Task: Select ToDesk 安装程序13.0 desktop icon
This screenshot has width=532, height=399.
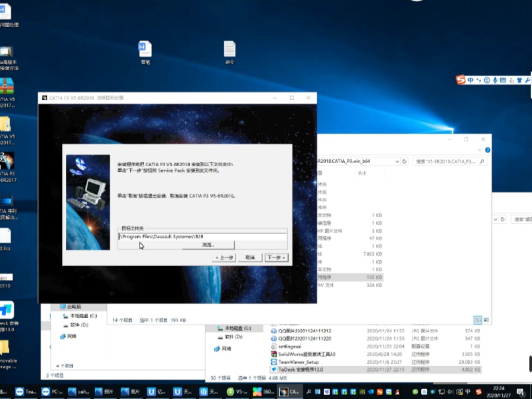Action: pyautogui.click(x=8, y=317)
